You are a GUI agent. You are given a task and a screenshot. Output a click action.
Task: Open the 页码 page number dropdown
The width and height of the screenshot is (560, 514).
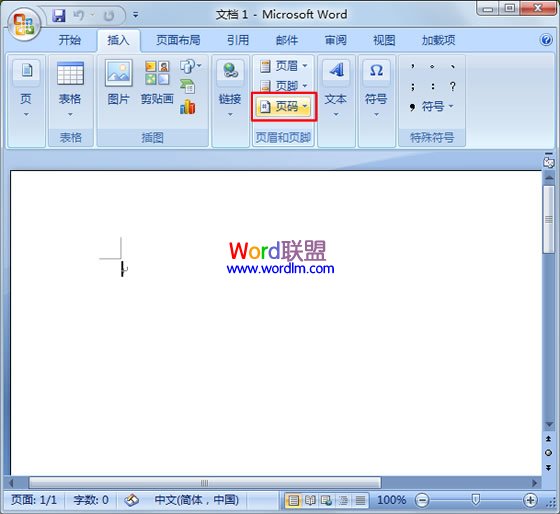(284, 106)
